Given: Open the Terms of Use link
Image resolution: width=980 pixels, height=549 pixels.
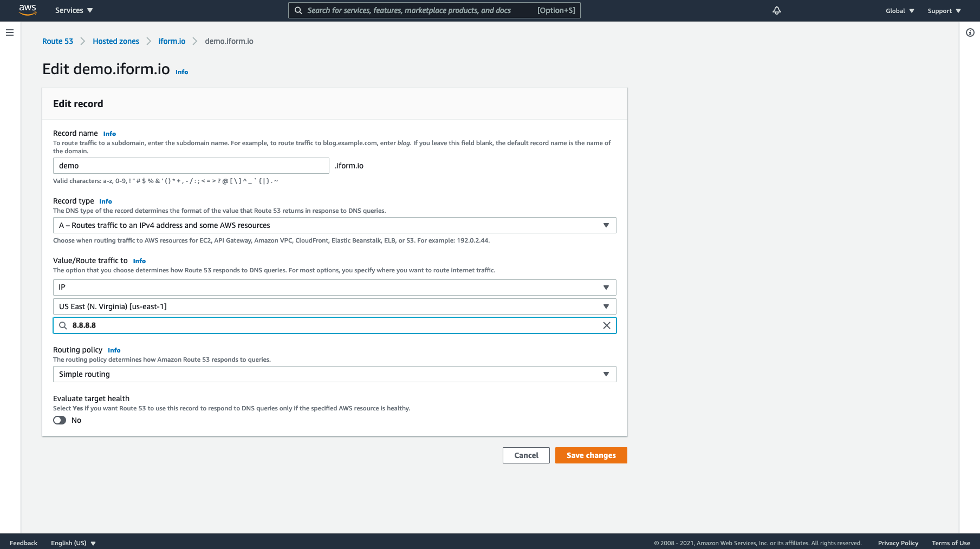Looking at the screenshot, I should [951, 543].
